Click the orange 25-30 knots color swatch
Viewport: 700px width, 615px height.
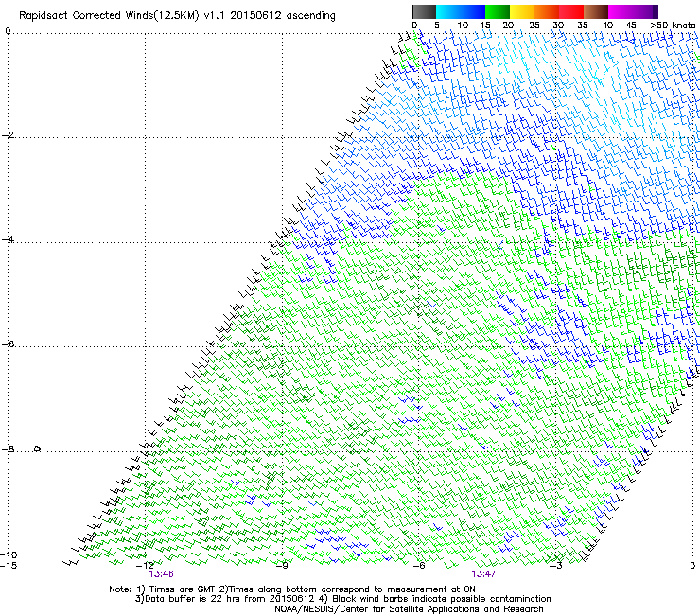tap(547, 11)
